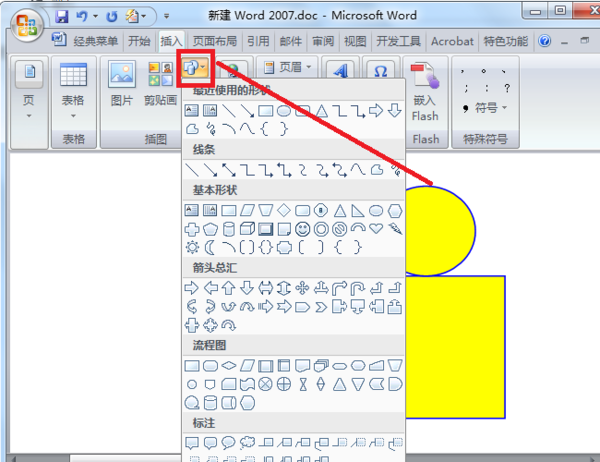Select the cloud callout shape
Image resolution: width=600 pixels, height=462 pixels.
click(247, 442)
